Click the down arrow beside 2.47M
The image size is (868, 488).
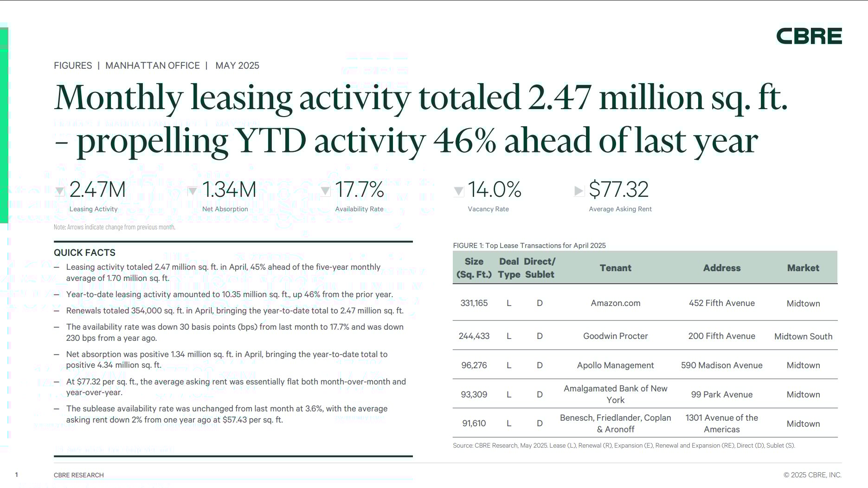coord(60,191)
